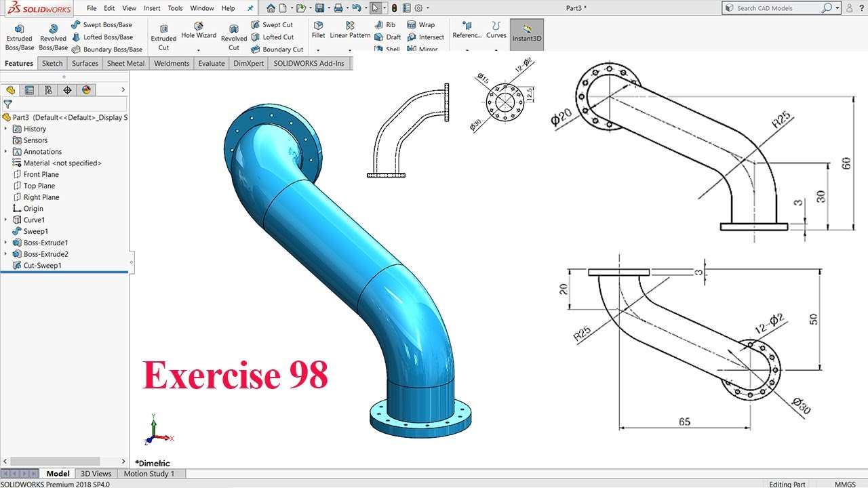868x488 pixels.
Task: Expand the Annotations tree node
Action: [x=5, y=152]
